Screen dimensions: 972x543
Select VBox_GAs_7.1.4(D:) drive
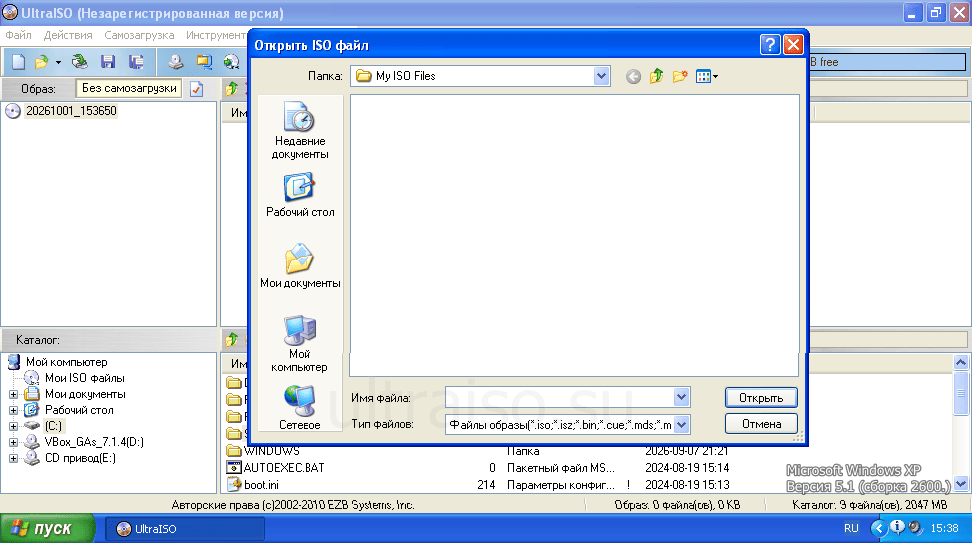click(x=94, y=443)
